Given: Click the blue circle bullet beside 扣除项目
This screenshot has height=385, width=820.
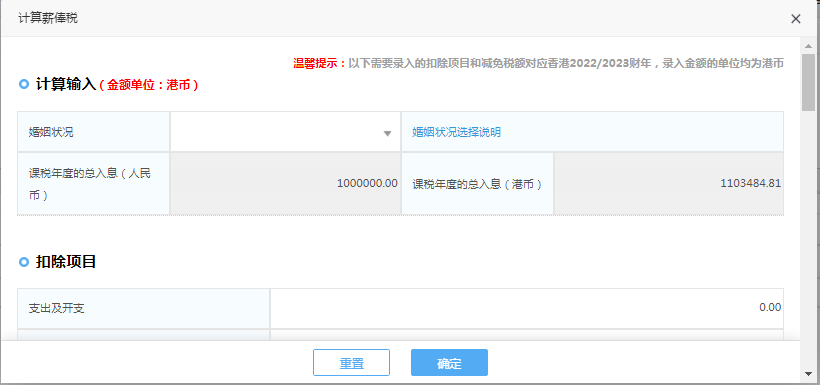Looking at the screenshot, I should pyautogui.click(x=24, y=262).
